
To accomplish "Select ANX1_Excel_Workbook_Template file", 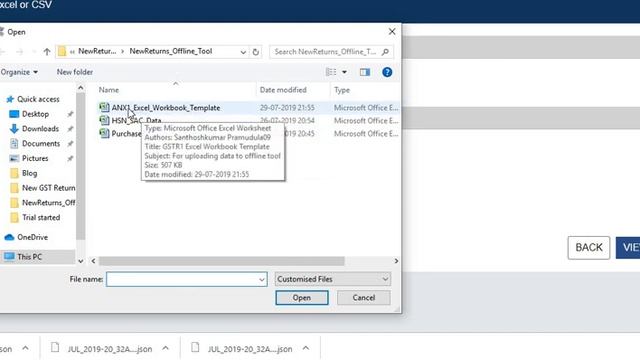I will (166, 108).
